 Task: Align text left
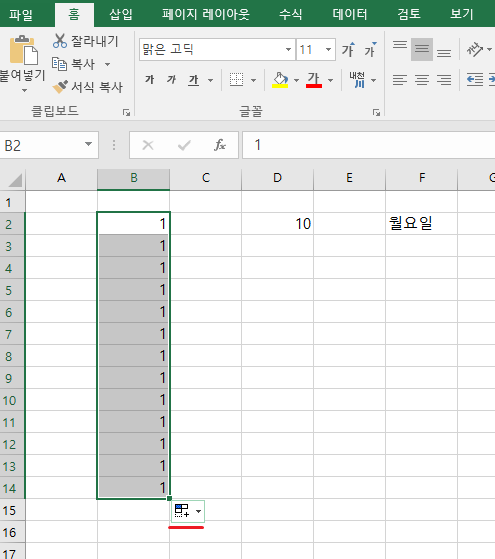click(x=400, y=80)
